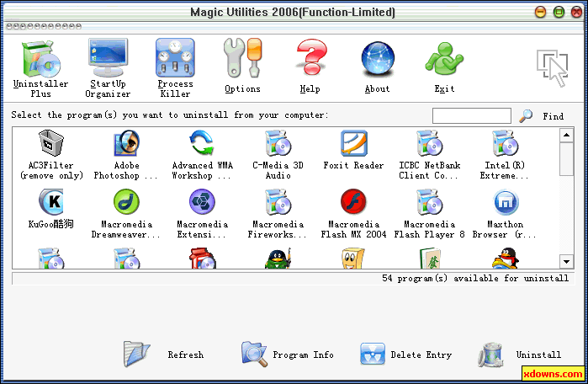Open StartUp Organizer module
Screen dimensions: 588x384
[108, 68]
